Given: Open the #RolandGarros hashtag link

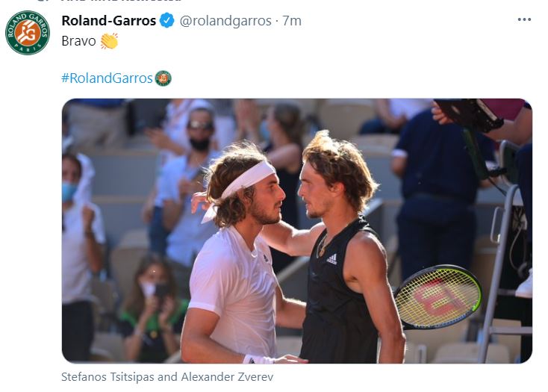Looking at the screenshot, I should (107, 78).
